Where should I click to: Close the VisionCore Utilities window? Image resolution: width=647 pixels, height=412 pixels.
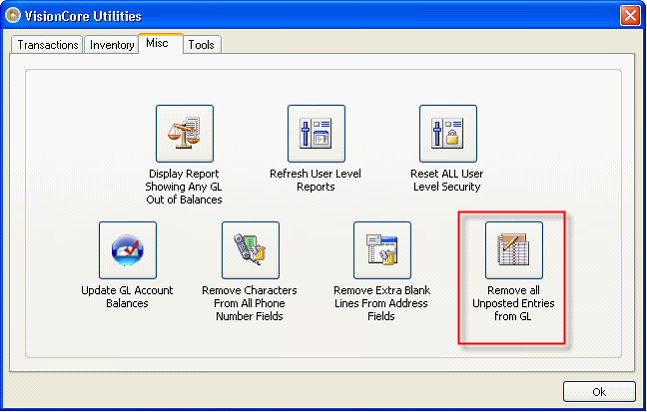point(630,16)
